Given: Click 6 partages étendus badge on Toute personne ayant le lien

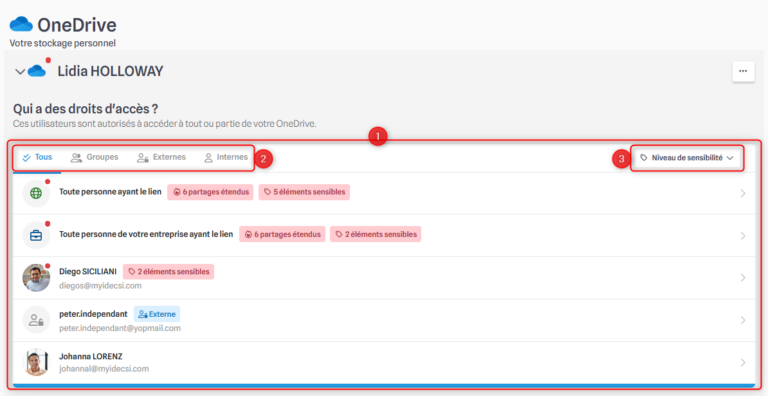Looking at the screenshot, I should tap(210, 192).
